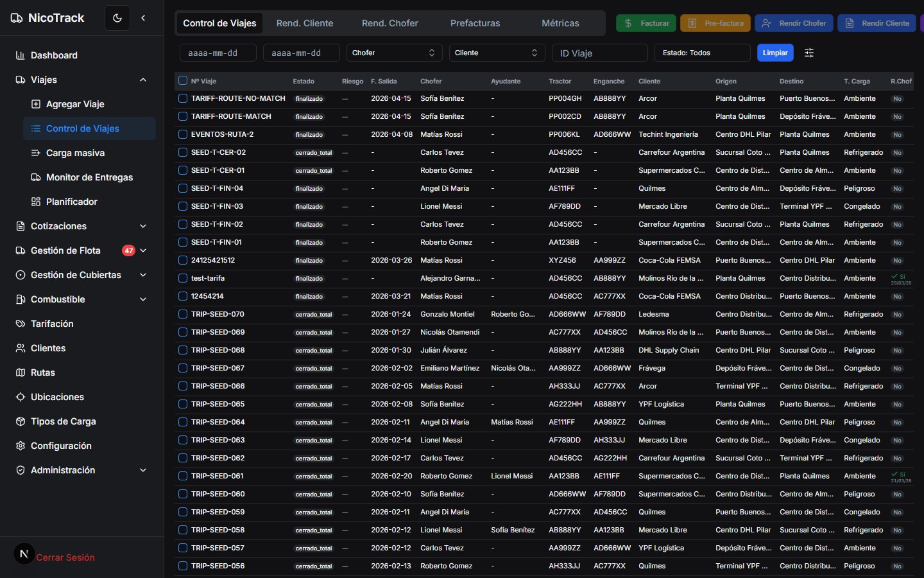Open the Chofer filter dropdown
The width and height of the screenshot is (924, 578).
coord(395,53)
